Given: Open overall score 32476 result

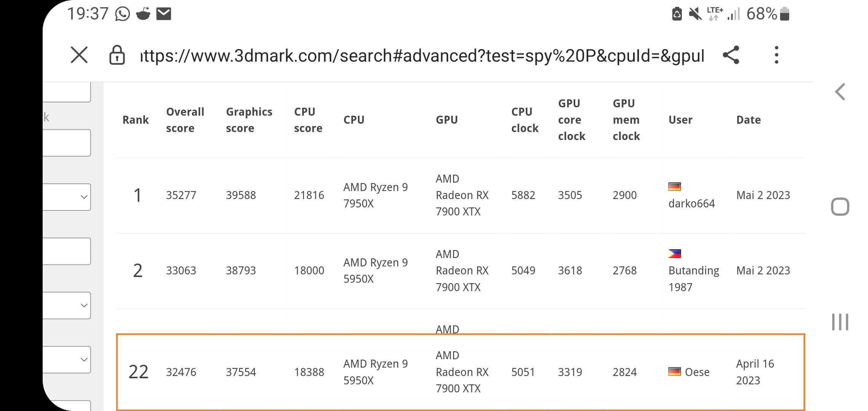Looking at the screenshot, I should tap(181, 372).
